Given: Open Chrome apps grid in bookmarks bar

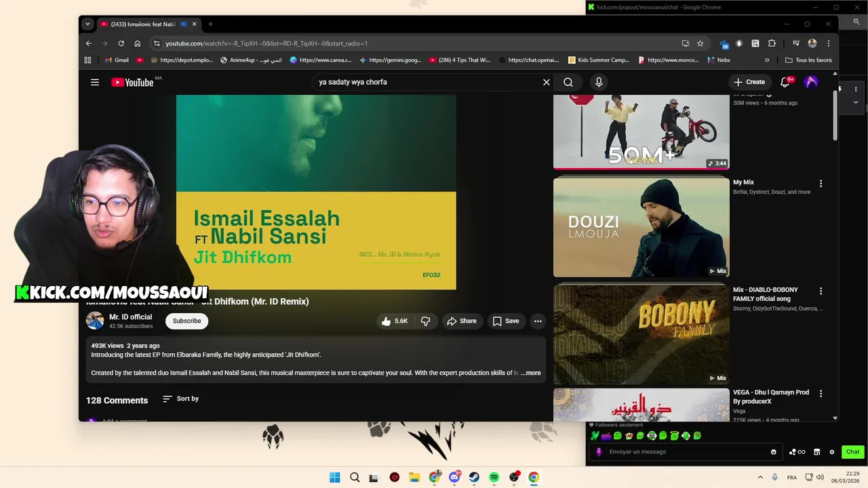Looking at the screenshot, I should [x=87, y=60].
